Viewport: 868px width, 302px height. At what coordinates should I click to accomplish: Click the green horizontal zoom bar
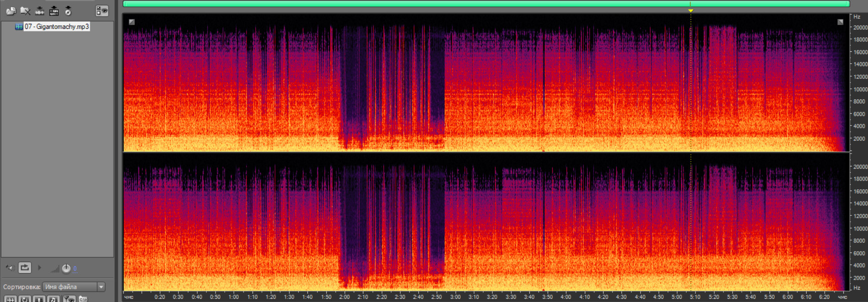click(486, 4)
